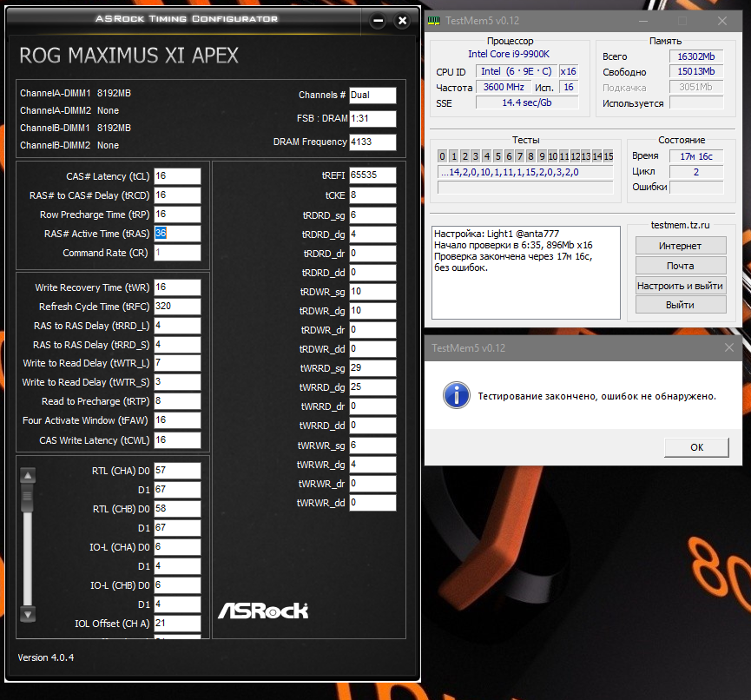Click the test sequence list ...14,2,0,10
Viewport: 751px width, 700px height.
525,172
